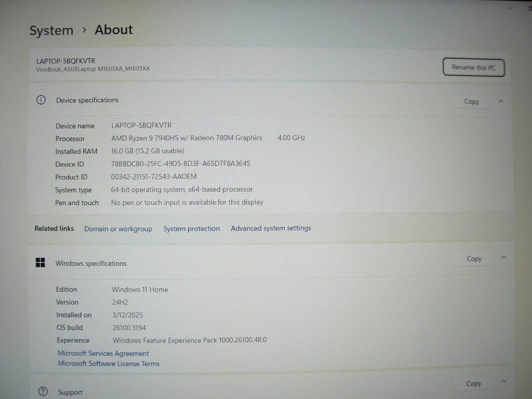This screenshot has height=399, width=532.
Task: Open the Microsoft Services Agreement link
Action: [103, 353]
